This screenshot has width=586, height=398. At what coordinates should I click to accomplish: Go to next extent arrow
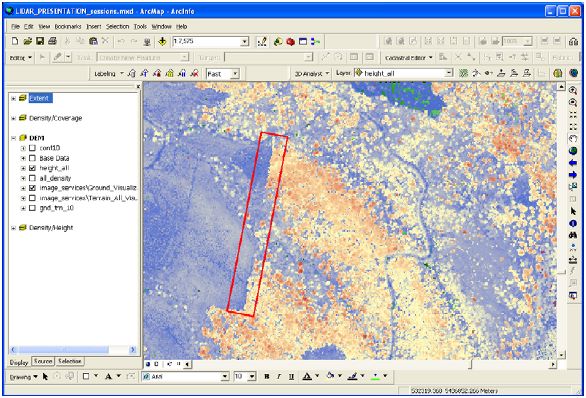tap(573, 175)
